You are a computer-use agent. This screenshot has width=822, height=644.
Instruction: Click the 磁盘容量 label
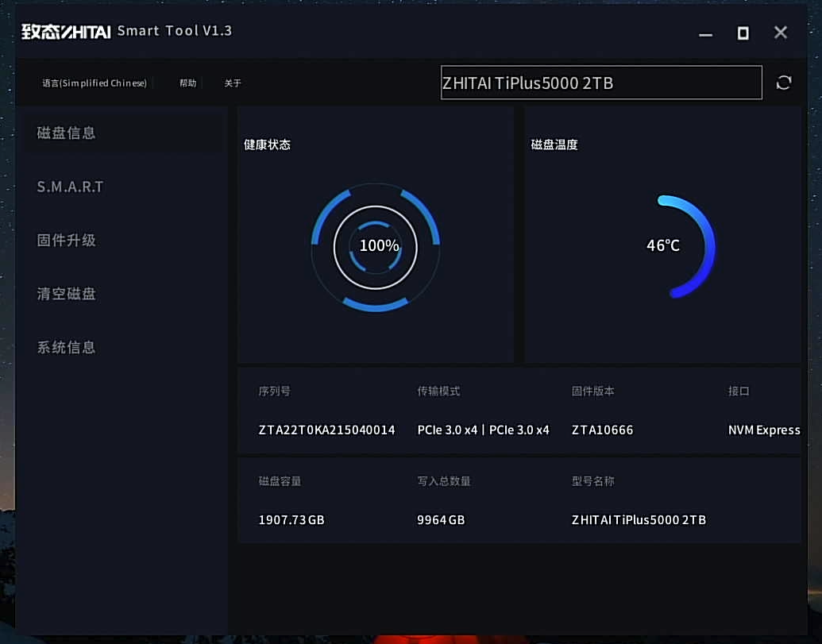pos(280,481)
